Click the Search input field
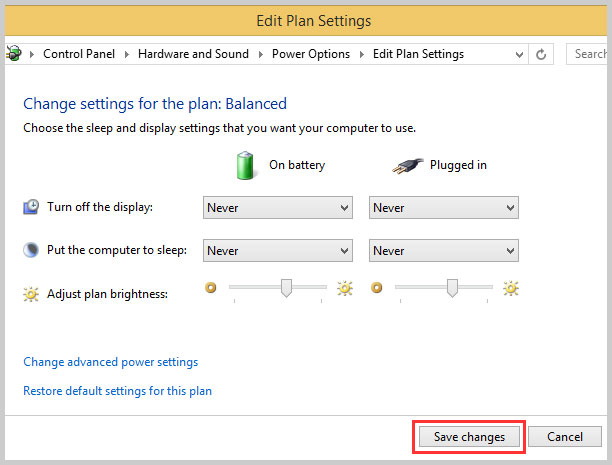The image size is (612, 465). [x=589, y=54]
